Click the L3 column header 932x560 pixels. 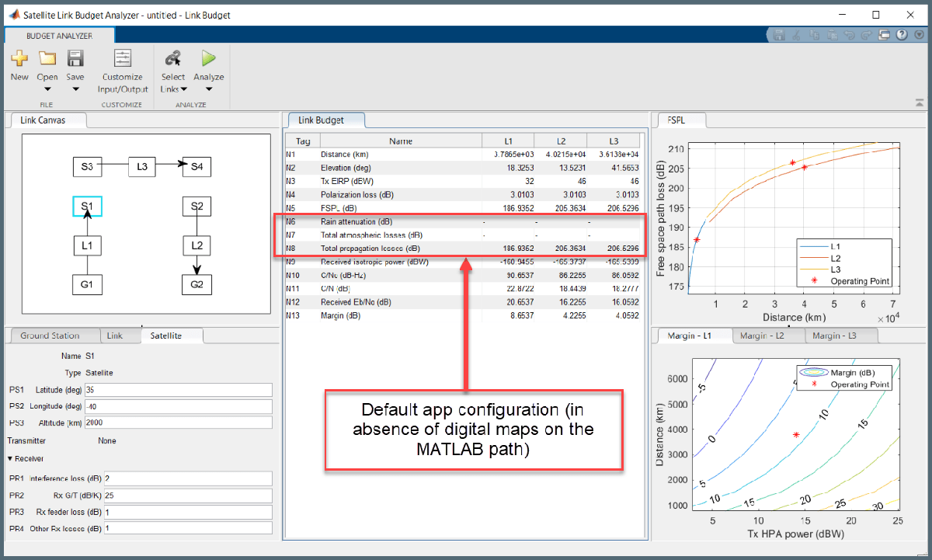coord(614,141)
